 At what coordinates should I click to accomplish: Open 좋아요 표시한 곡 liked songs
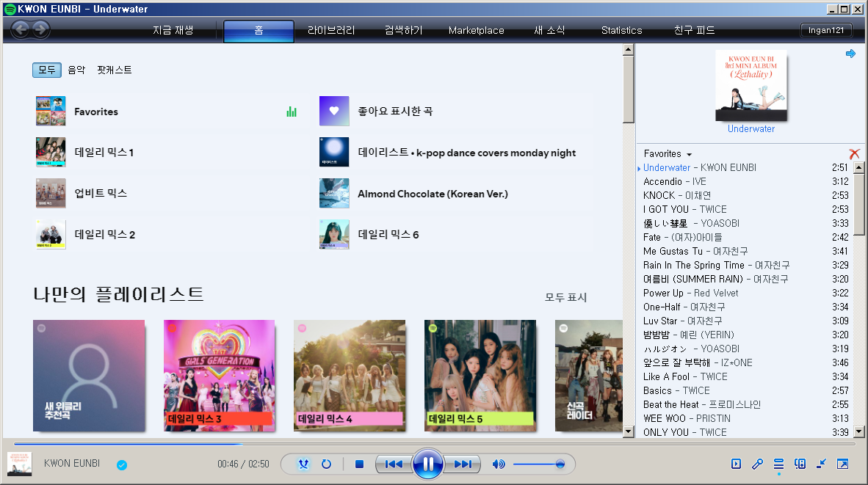pyautogui.click(x=455, y=111)
